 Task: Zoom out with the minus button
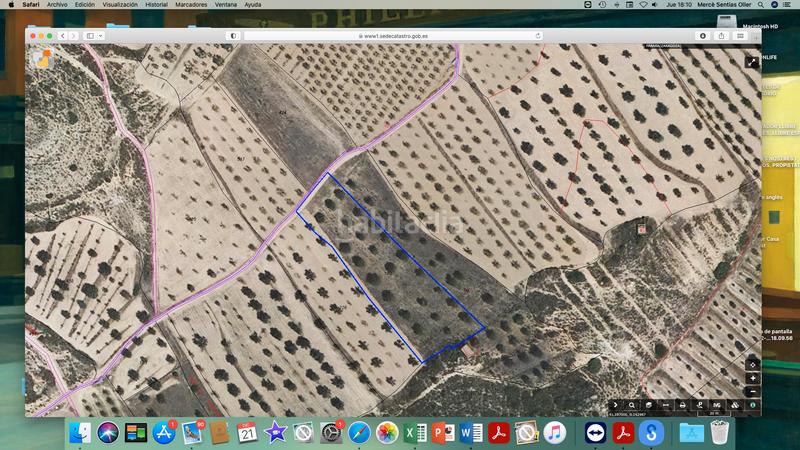click(x=753, y=391)
